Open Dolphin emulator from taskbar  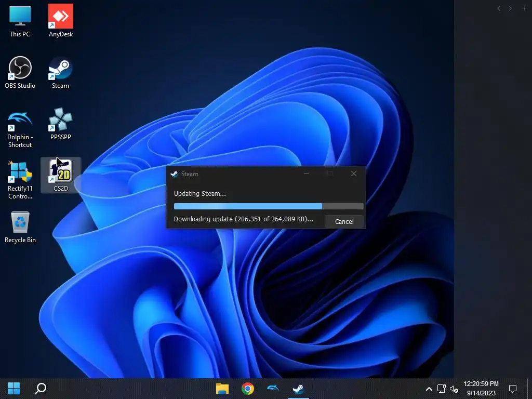click(273, 389)
